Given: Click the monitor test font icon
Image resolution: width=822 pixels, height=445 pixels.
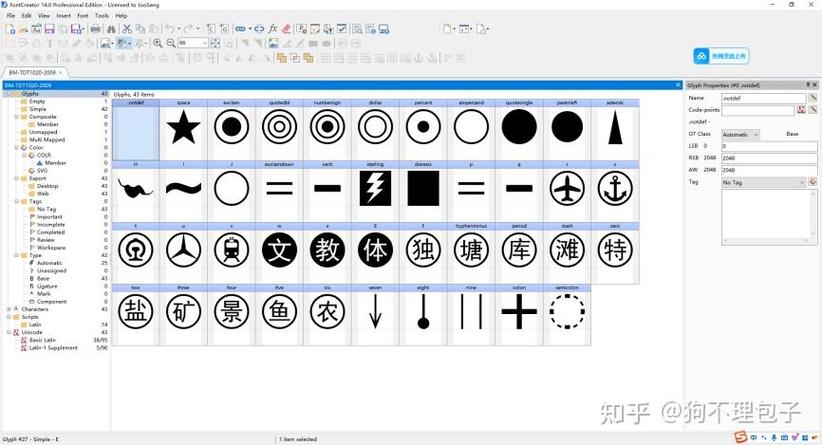Looking at the screenshot, I should pos(384,29).
